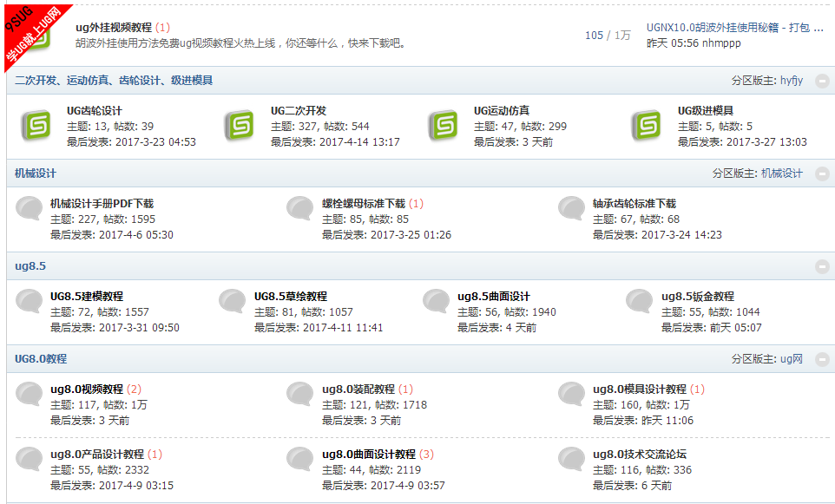Screen dimensions: 835x504
Task: Click last post date 2017-4-9 03:15
Action: [136, 486]
